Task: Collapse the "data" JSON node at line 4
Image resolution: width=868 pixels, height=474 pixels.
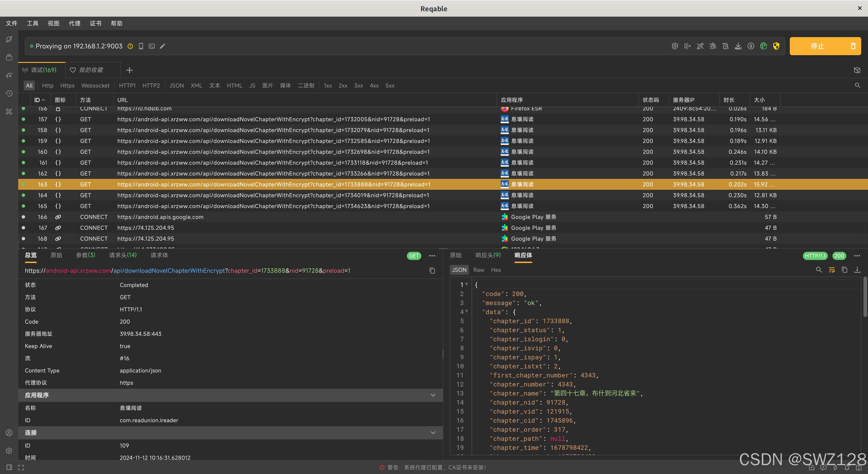Action: click(x=467, y=311)
